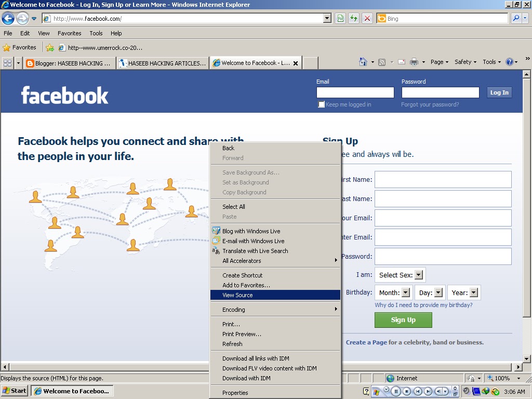The height and width of the screenshot is (399, 532).
Task: Click the Refresh page icon
Action: tap(354, 18)
